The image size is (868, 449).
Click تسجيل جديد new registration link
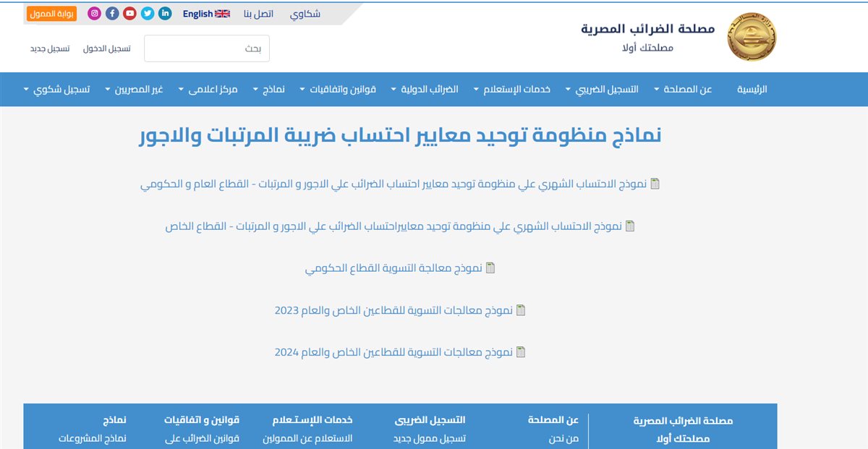(50, 48)
